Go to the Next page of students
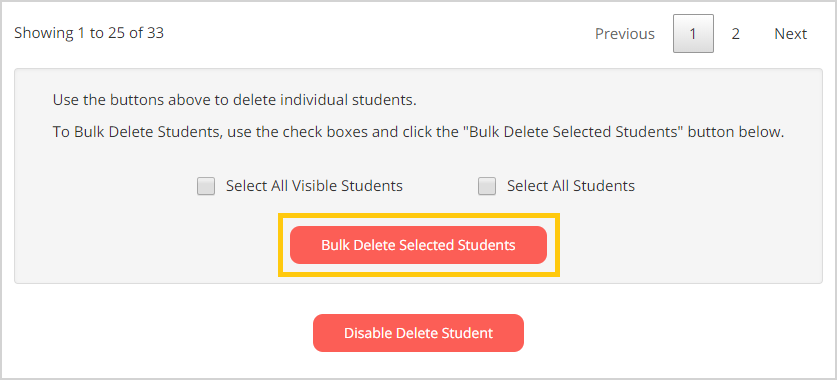 tap(791, 34)
